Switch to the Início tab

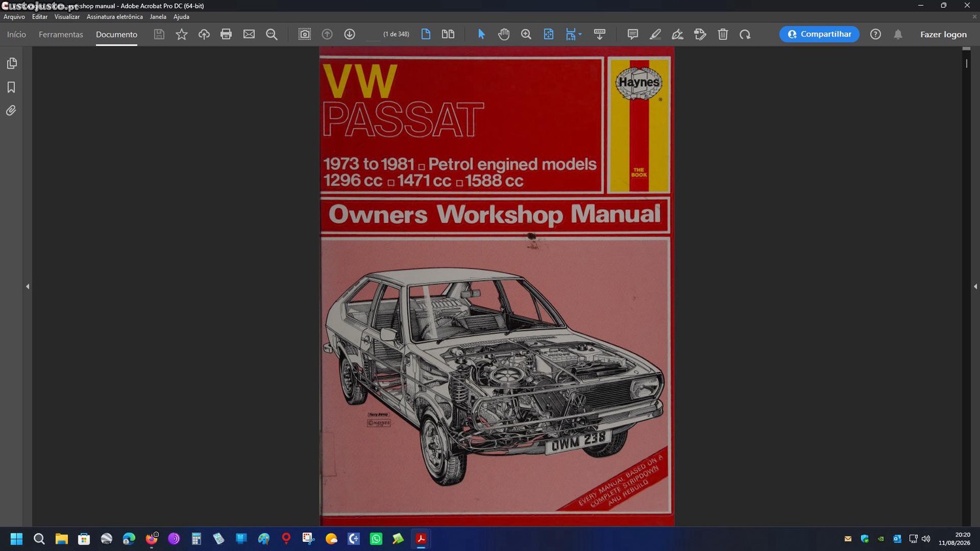16,35
